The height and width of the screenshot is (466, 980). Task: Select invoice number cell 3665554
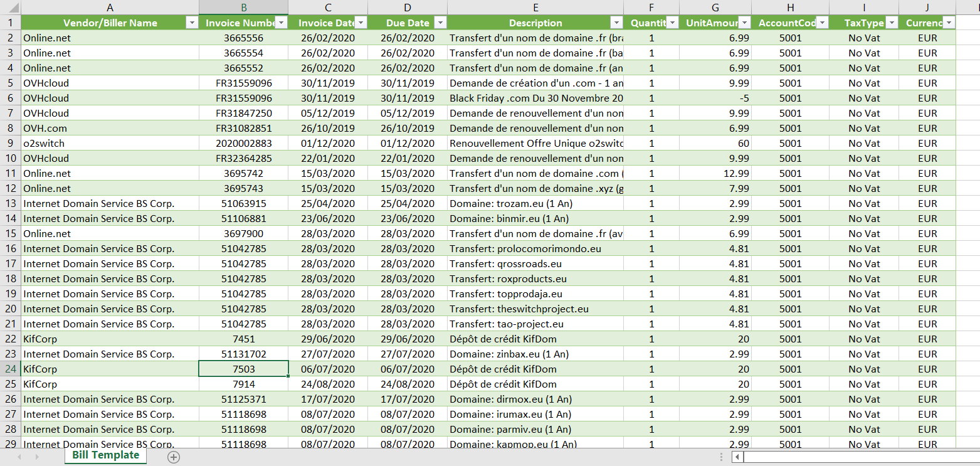tap(244, 53)
